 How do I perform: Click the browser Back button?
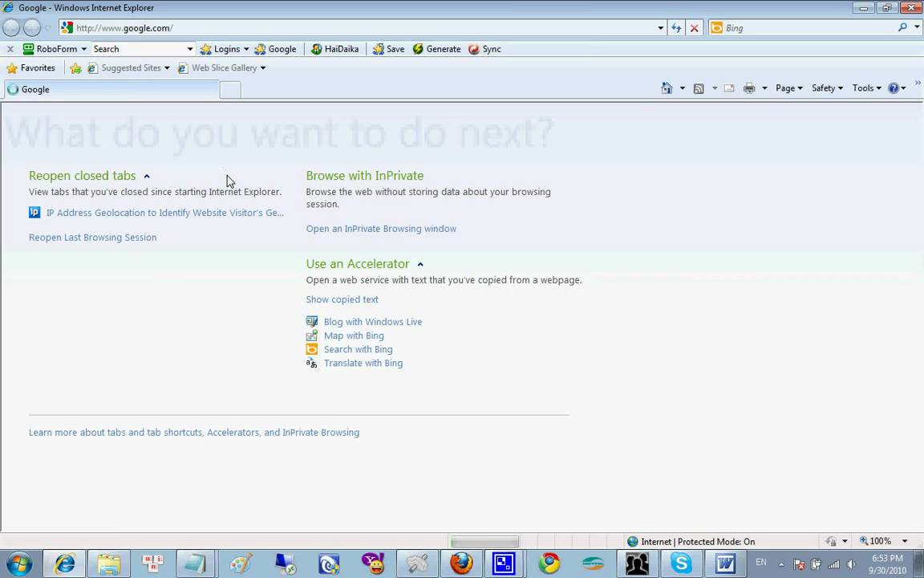[11, 28]
